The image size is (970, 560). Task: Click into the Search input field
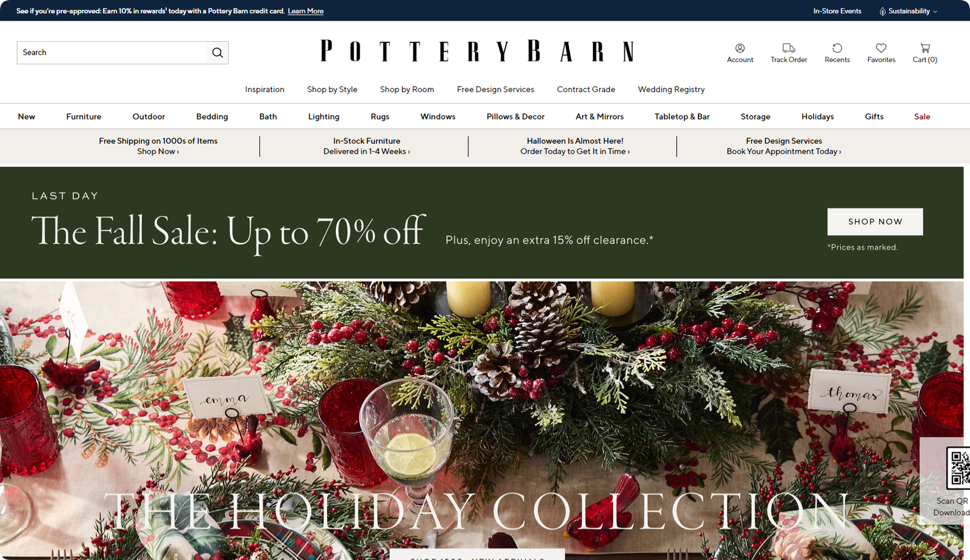[x=112, y=53]
